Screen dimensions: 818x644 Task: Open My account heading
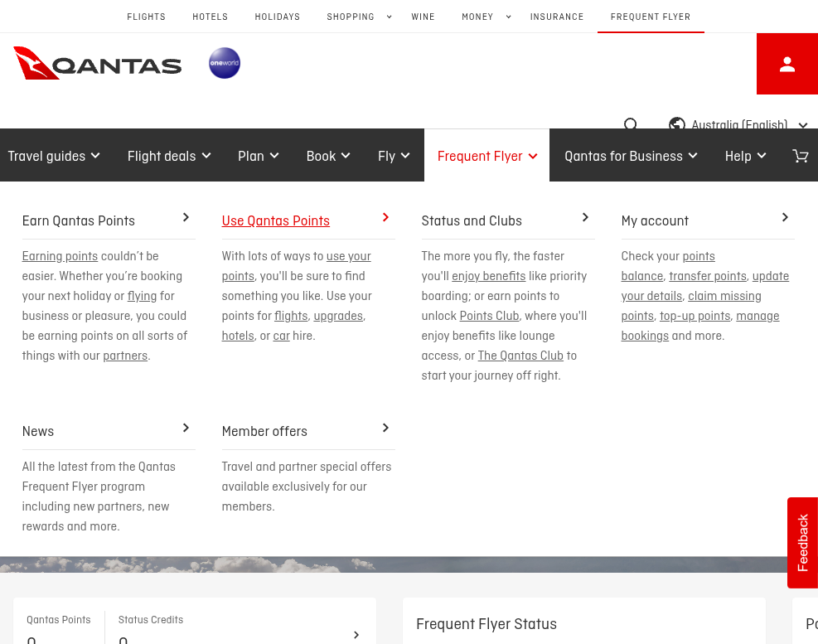pos(655,220)
